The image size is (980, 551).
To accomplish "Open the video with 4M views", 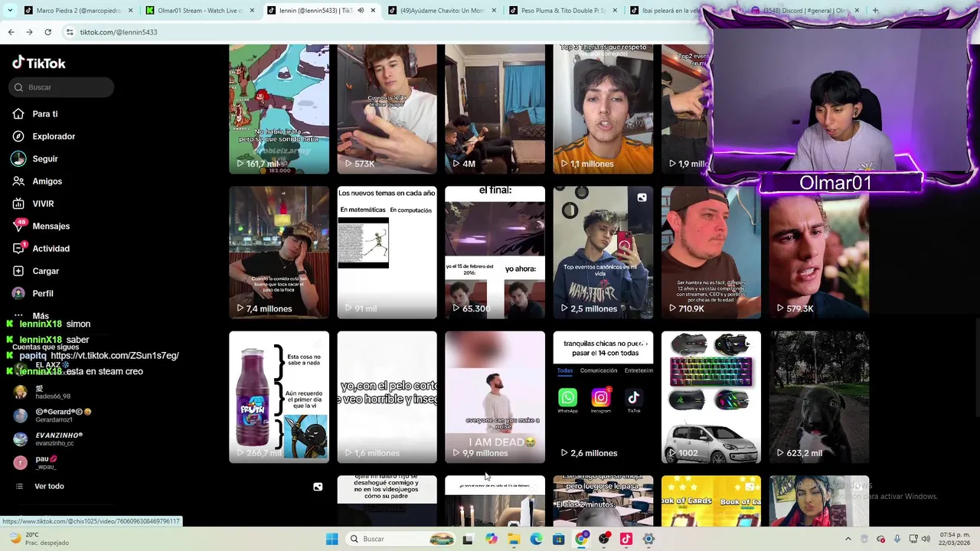I will [x=495, y=109].
